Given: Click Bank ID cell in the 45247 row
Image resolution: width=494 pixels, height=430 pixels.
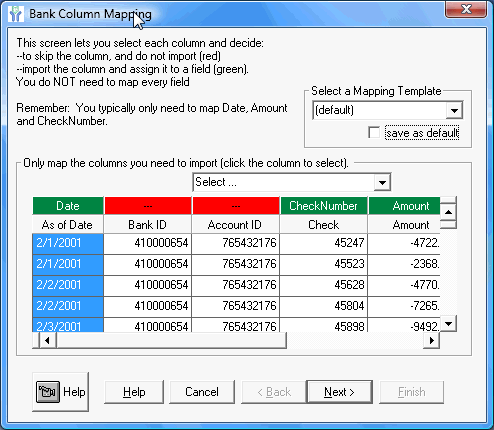Looking at the screenshot, I should point(148,243).
